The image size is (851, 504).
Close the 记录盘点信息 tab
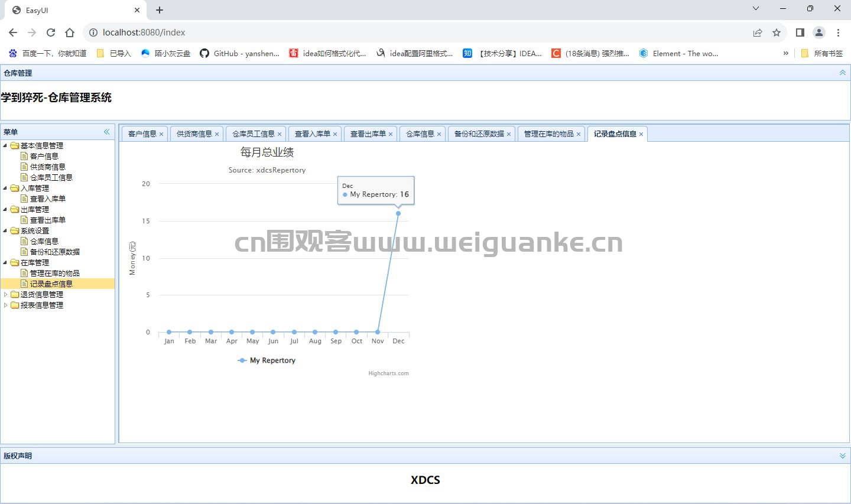641,134
